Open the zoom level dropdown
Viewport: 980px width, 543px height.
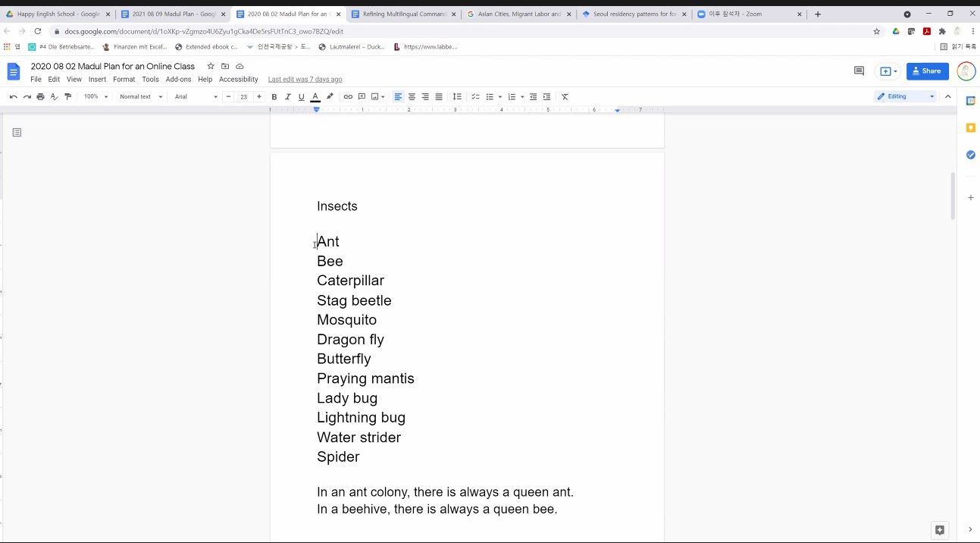click(x=95, y=97)
